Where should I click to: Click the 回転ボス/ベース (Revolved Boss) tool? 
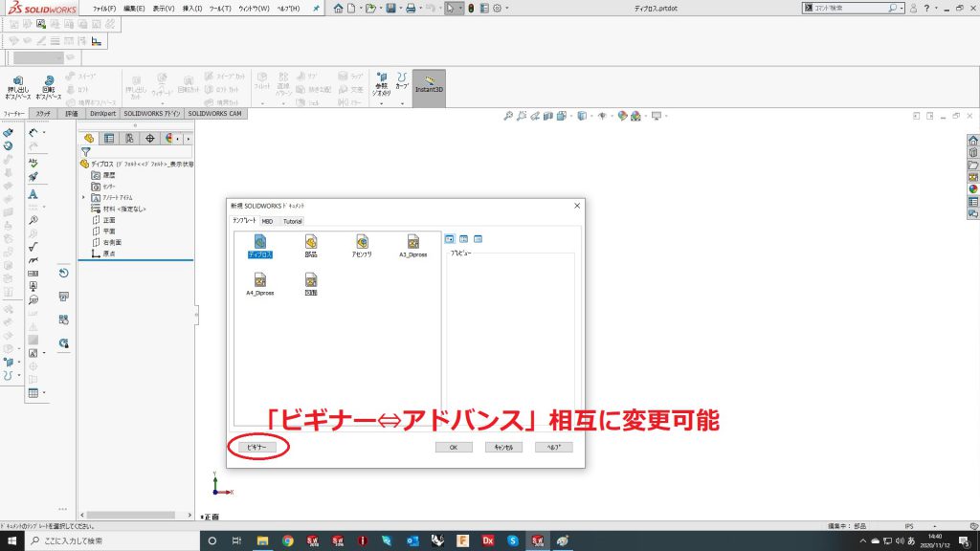pyautogui.click(x=48, y=87)
